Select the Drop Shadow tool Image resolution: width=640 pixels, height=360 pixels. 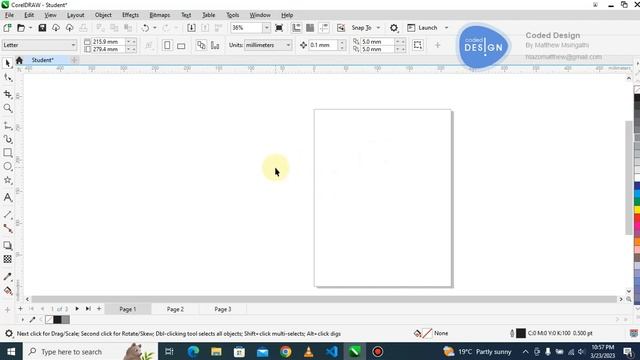tap(7, 245)
